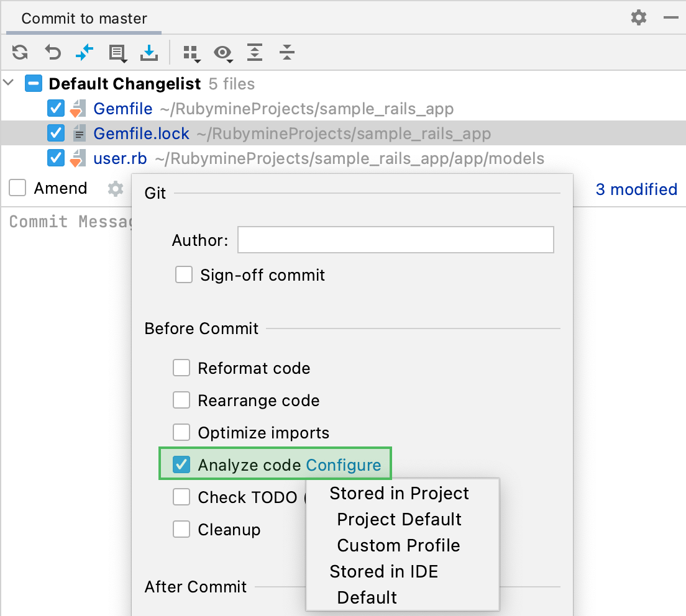Open the Show Diff tool
Viewport: 686px width, 616px height.
(x=85, y=53)
